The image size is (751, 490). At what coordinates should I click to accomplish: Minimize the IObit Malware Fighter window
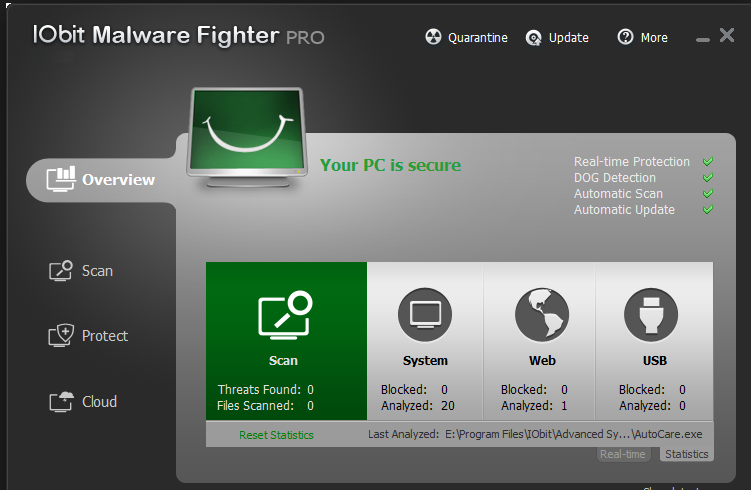click(702, 40)
